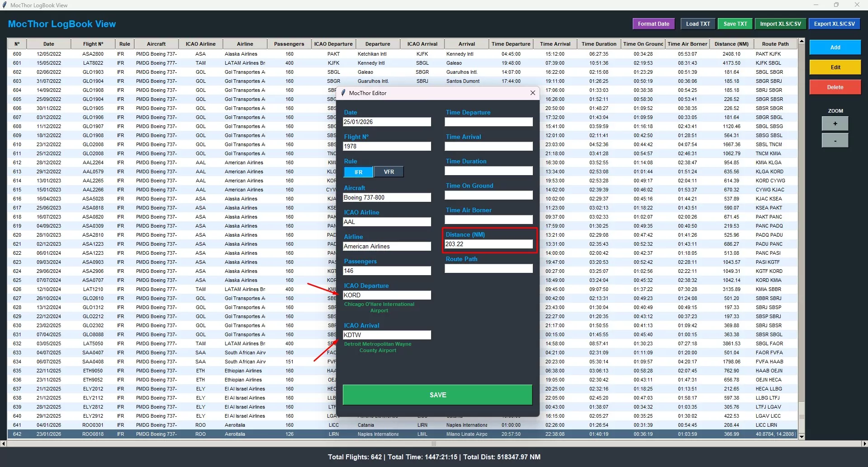Open the Load TXT option

click(x=697, y=24)
